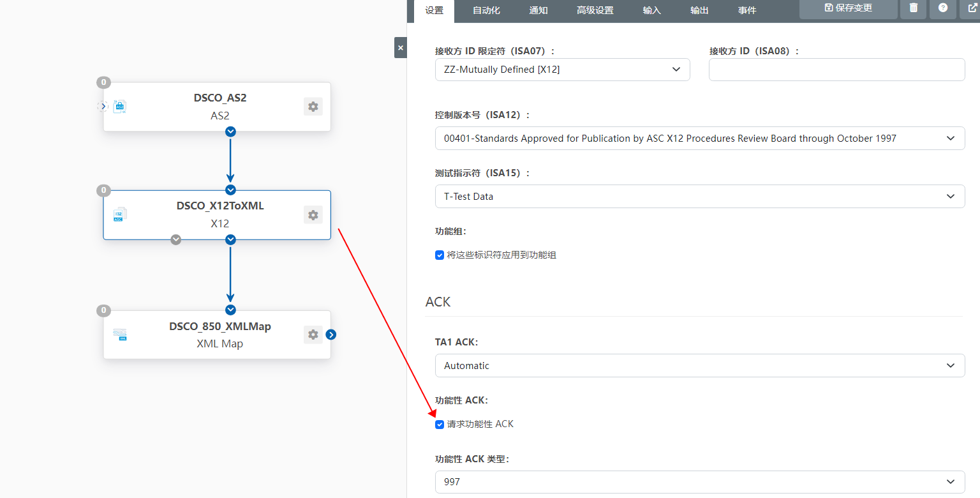Select the DSCO_AS2 connector name
The width and height of the screenshot is (980, 498).
click(x=220, y=98)
